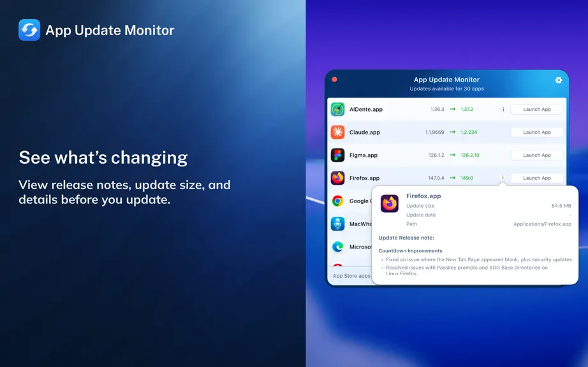Click the 'See what's changing' headline
This screenshot has height=367, width=588.
coord(103,157)
